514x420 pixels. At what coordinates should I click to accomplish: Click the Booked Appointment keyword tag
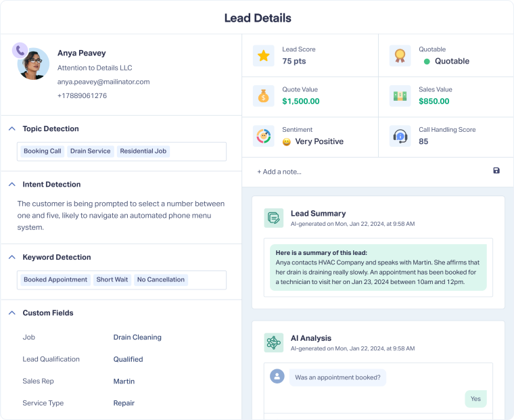click(x=55, y=279)
